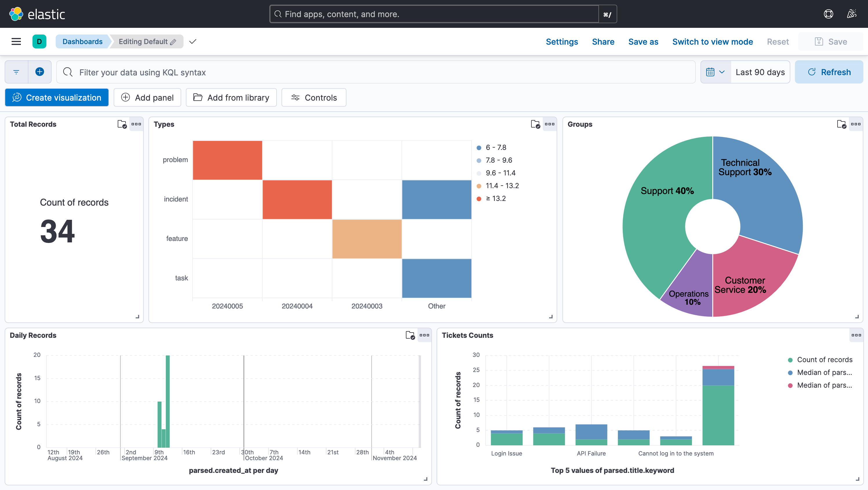
Task: Toggle the pink Median of pars... legend entry
Action: 820,385
